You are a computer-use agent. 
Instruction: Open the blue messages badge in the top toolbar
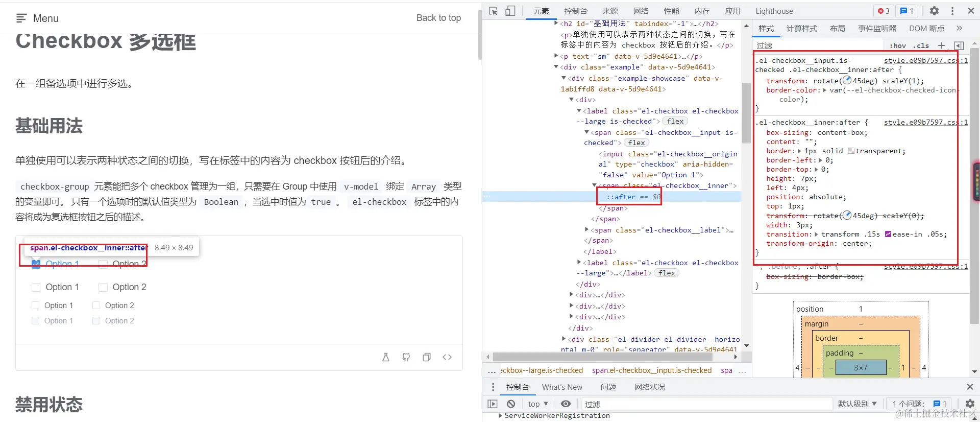(906, 11)
